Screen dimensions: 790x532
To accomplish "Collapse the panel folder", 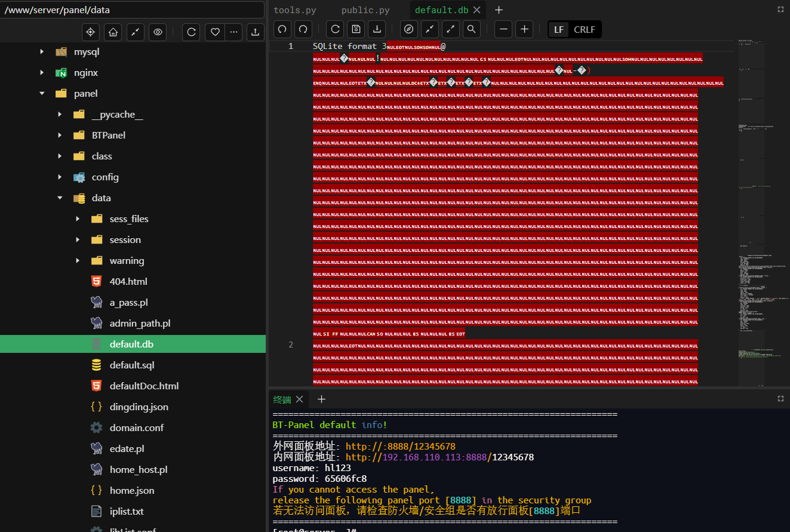I will pyautogui.click(x=42, y=94).
